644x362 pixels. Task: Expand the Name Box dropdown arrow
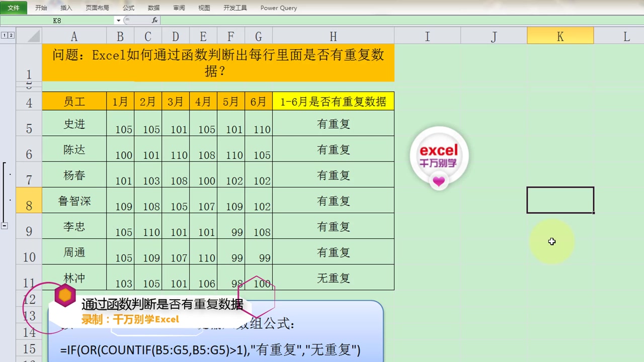(118, 21)
